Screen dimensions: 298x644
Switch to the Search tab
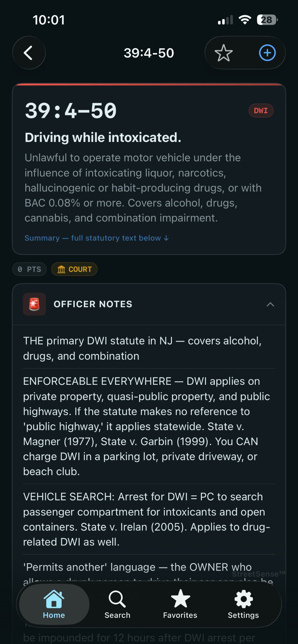117,604
